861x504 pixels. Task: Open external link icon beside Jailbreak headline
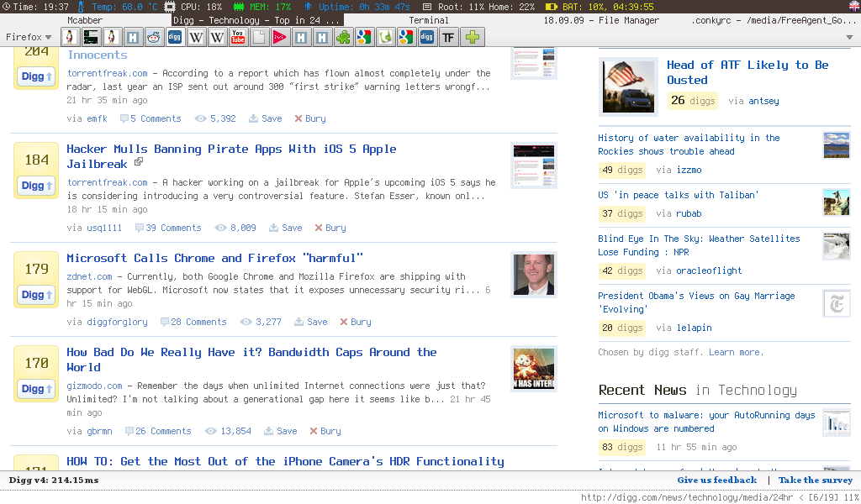coord(139,162)
